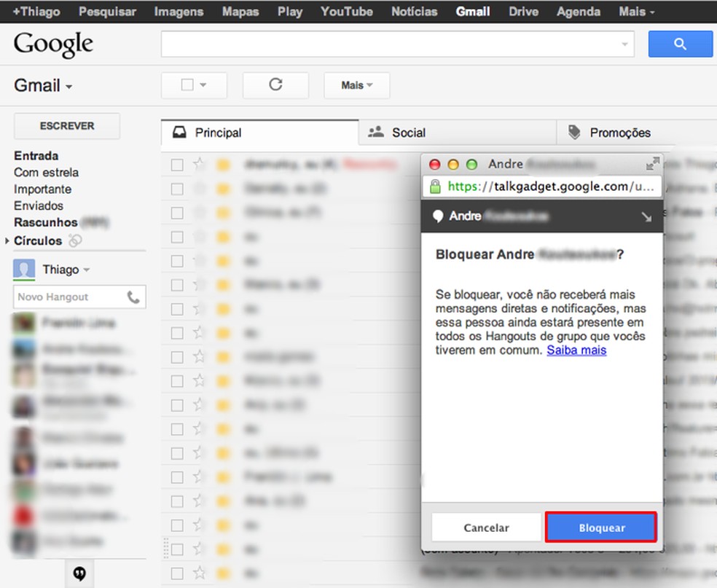717x588 pixels.
Task: Go to YouTube in the top bar
Action: pyautogui.click(x=347, y=12)
